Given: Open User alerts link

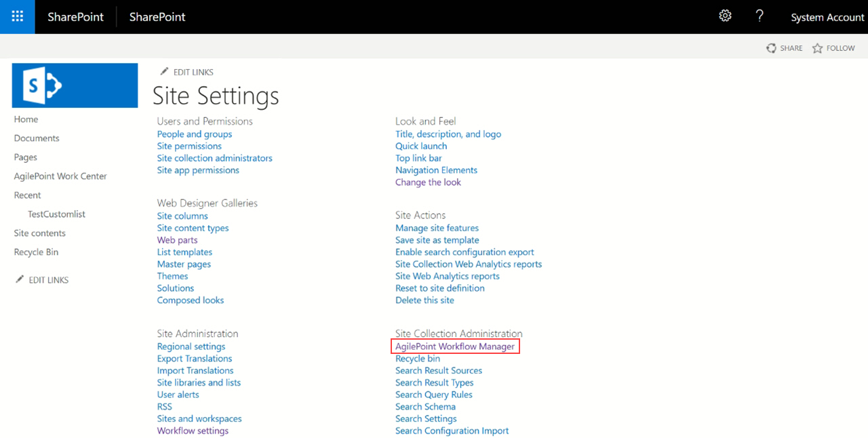Looking at the screenshot, I should [x=178, y=395].
